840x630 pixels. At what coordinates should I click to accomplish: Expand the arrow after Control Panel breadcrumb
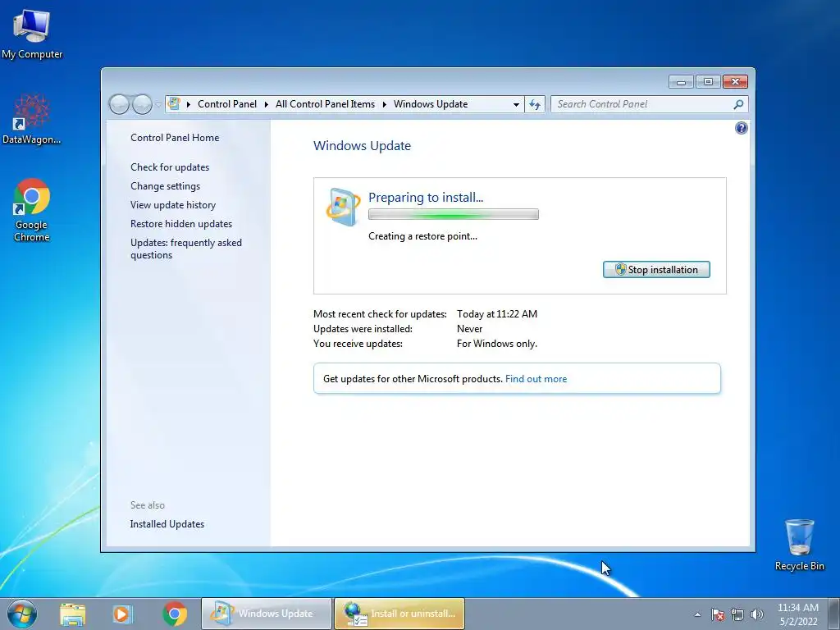click(x=267, y=104)
